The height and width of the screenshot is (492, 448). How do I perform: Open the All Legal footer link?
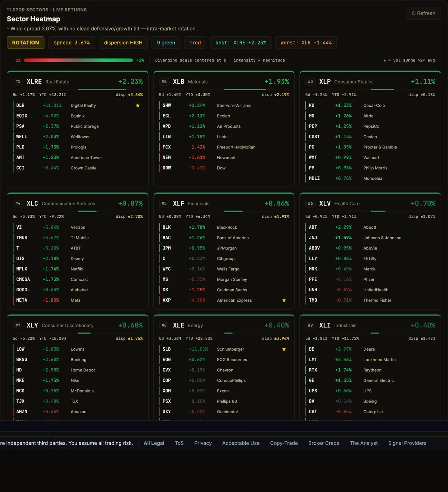[x=154, y=443]
